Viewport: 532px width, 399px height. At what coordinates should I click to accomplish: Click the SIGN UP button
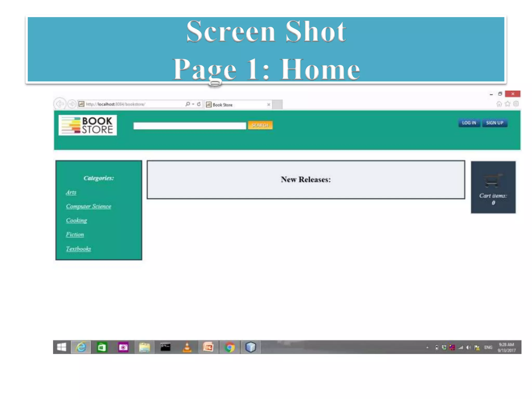[x=495, y=123]
